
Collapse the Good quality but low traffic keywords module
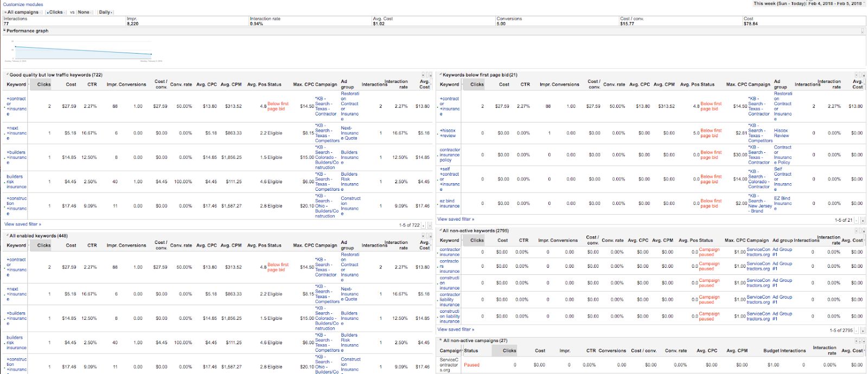pos(7,75)
